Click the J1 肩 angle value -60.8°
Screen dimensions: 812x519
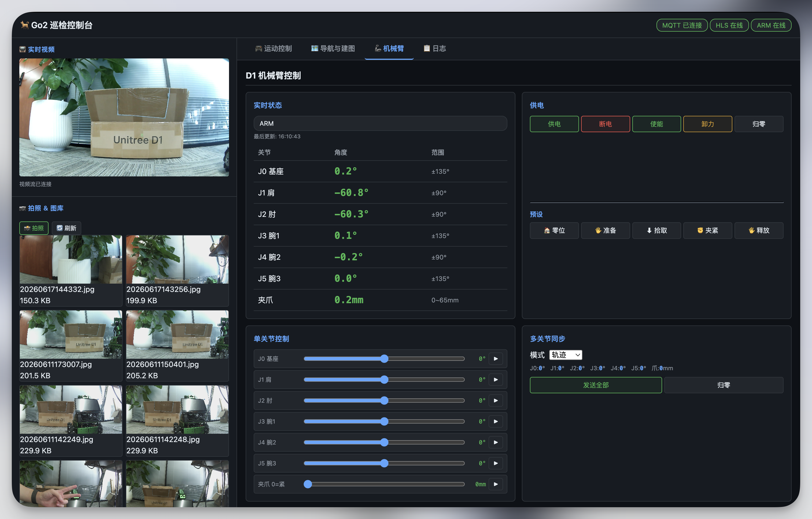(x=351, y=193)
